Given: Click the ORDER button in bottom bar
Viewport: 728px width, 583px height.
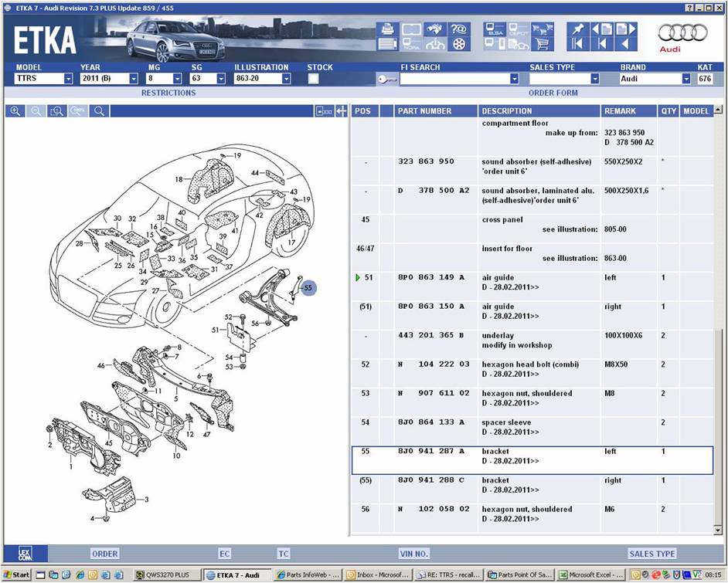Looking at the screenshot, I should (105, 554).
